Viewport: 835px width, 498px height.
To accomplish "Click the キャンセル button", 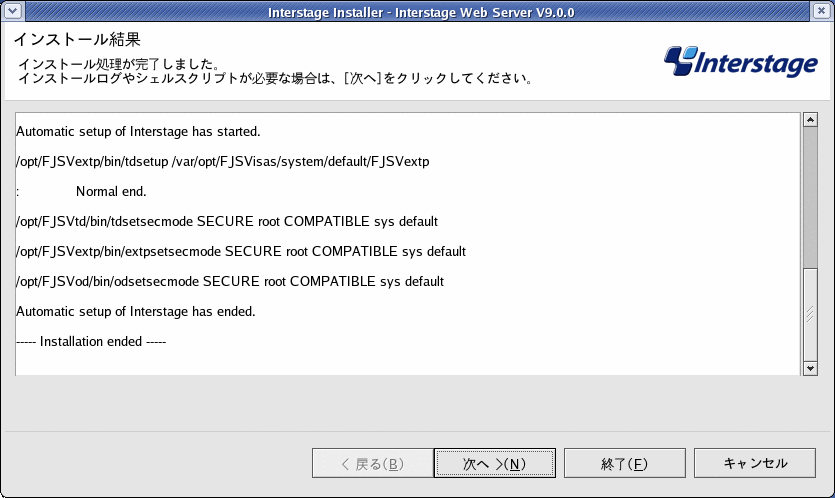I will (x=755, y=463).
